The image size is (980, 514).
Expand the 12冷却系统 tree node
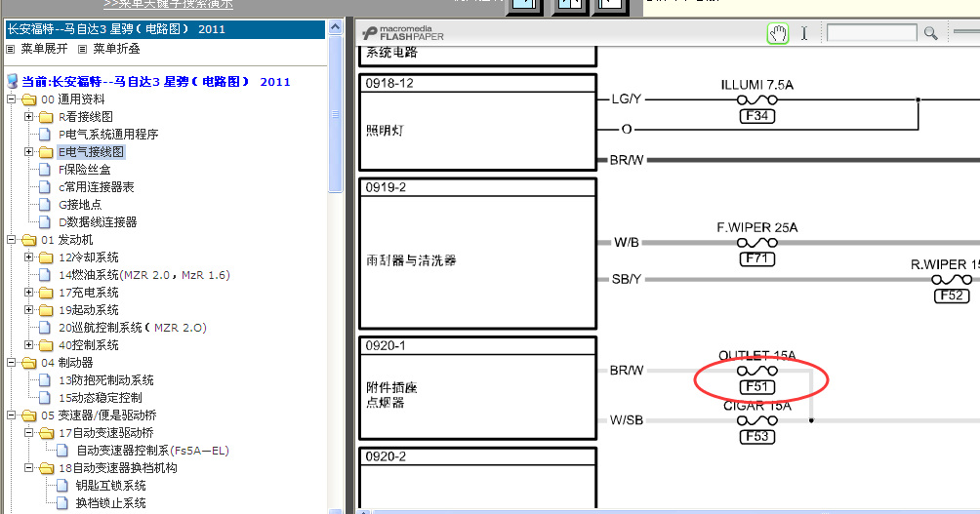[x=28, y=257]
